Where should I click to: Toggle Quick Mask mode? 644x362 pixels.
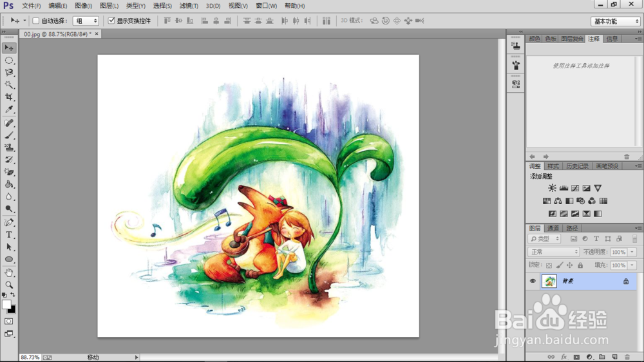[x=8, y=321]
